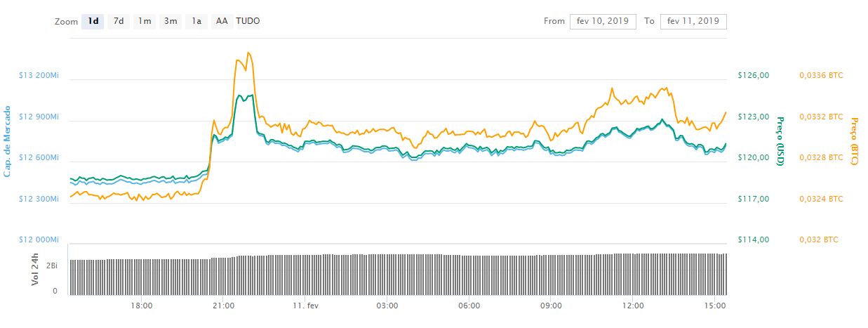The image size is (868, 328).
Task: Click the 2Bi volume axis label
Action: [x=53, y=267]
